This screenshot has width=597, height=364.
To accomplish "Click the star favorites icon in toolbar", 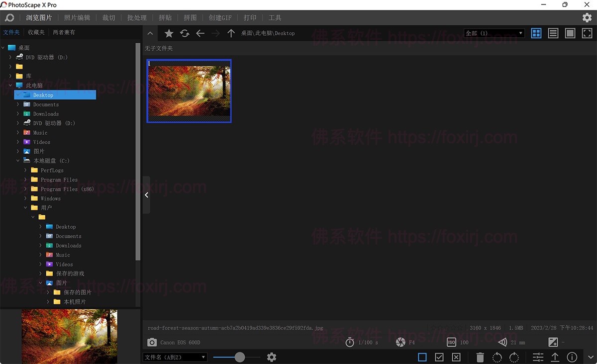I will coord(169,33).
